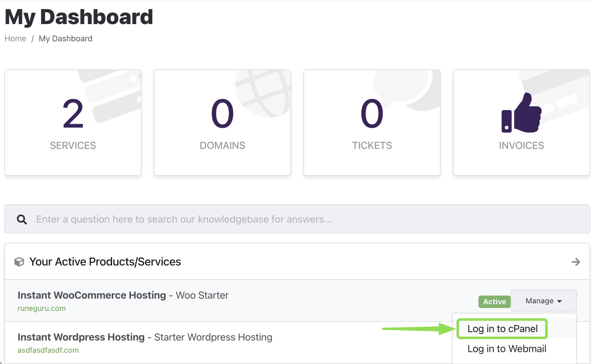Open the asdfasdfasdf.com domain link
This screenshot has height=364, width=592.
tap(48, 350)
